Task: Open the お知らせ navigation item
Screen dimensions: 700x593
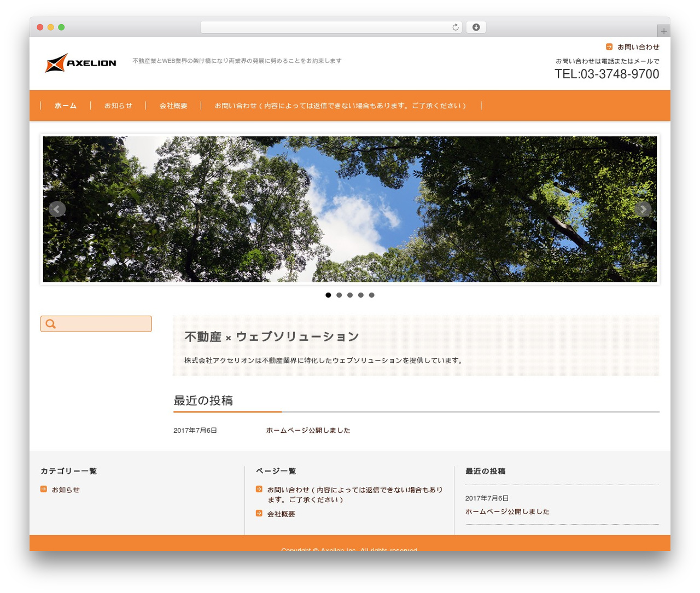Action: (x=118, y=106)
